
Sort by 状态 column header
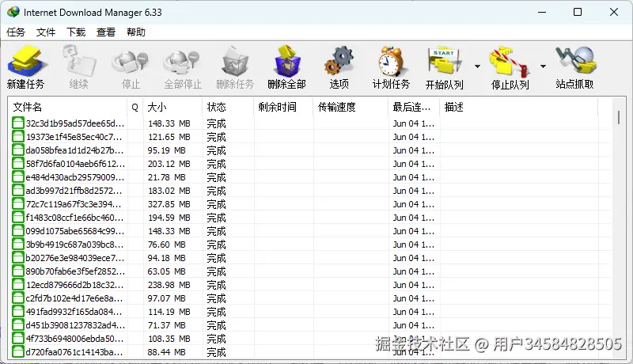(x=228, y=107)
